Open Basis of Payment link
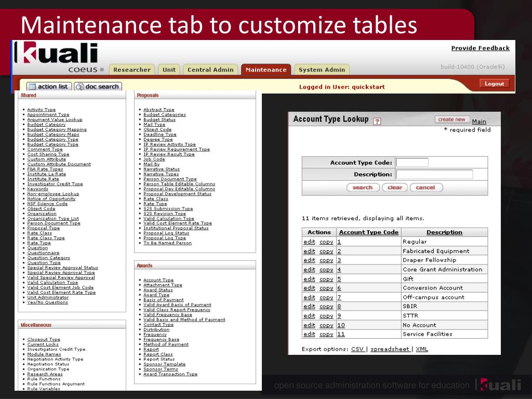This screenshot has width=532, height=399. pos(163,300)
